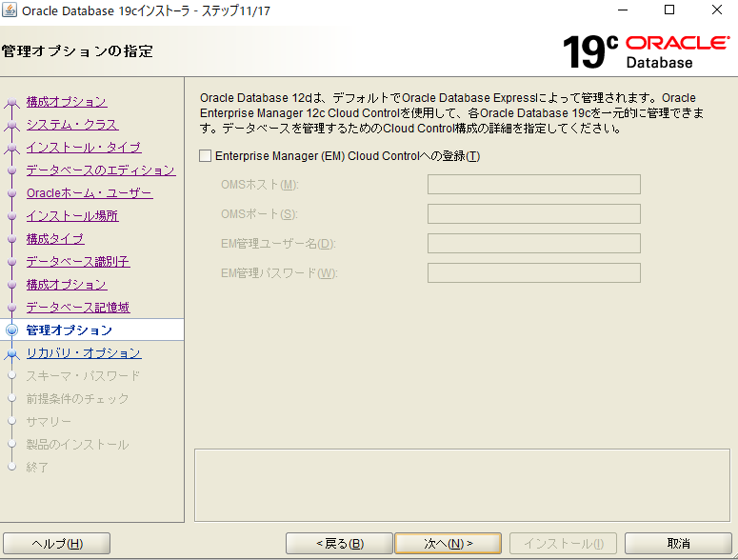Screen dimensions: 738x560
Task: Click the Java installer icon in title bar
Action: [x=10, y=10]
